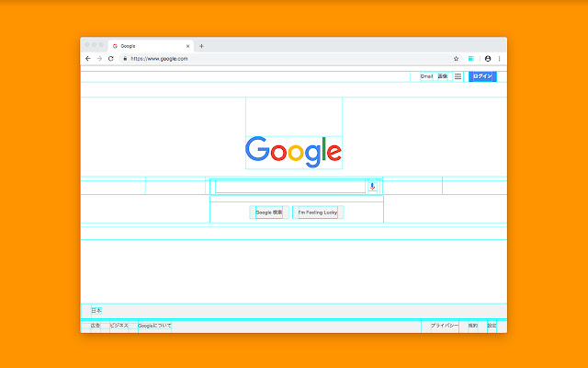
Task: Reload the page with the refresh icon
Action: 110,59
